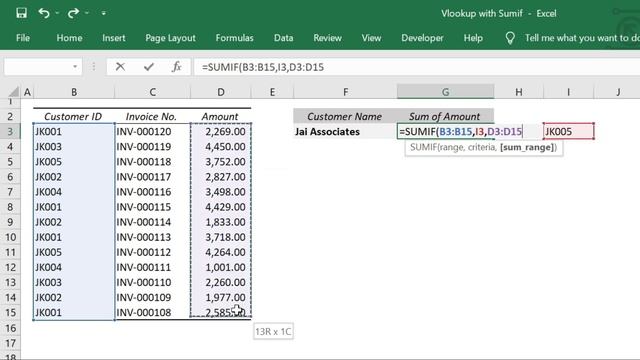Viewport: 640px width, 360px height.
Task: Click amount cell 1,977.00
Action: click(x=221, y=298)
